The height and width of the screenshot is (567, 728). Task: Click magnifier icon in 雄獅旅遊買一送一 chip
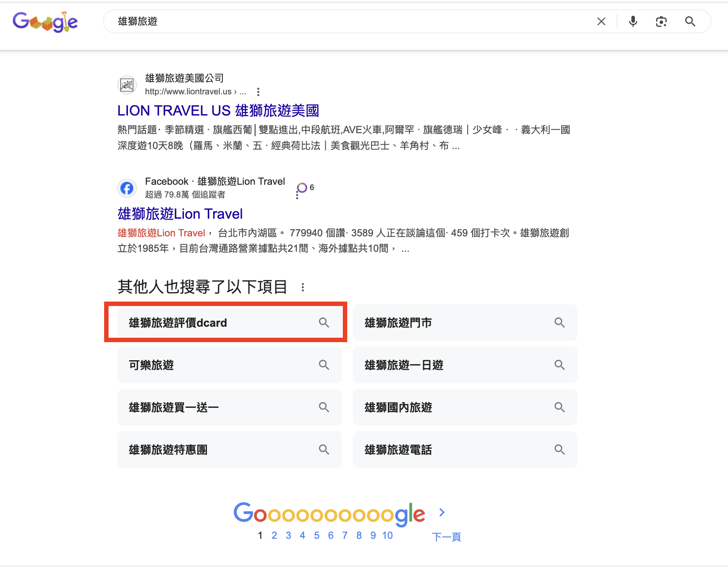(324, 407)
